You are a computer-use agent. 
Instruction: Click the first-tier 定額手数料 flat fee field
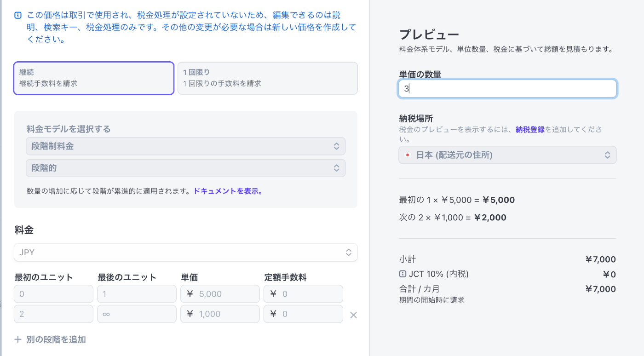[x=303, y=294]
